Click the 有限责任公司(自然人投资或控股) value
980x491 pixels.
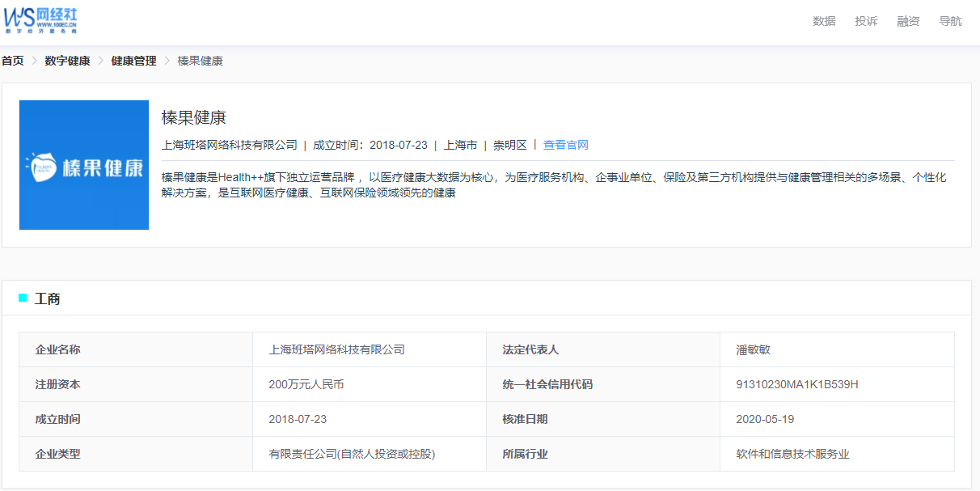tap(352, 454)
